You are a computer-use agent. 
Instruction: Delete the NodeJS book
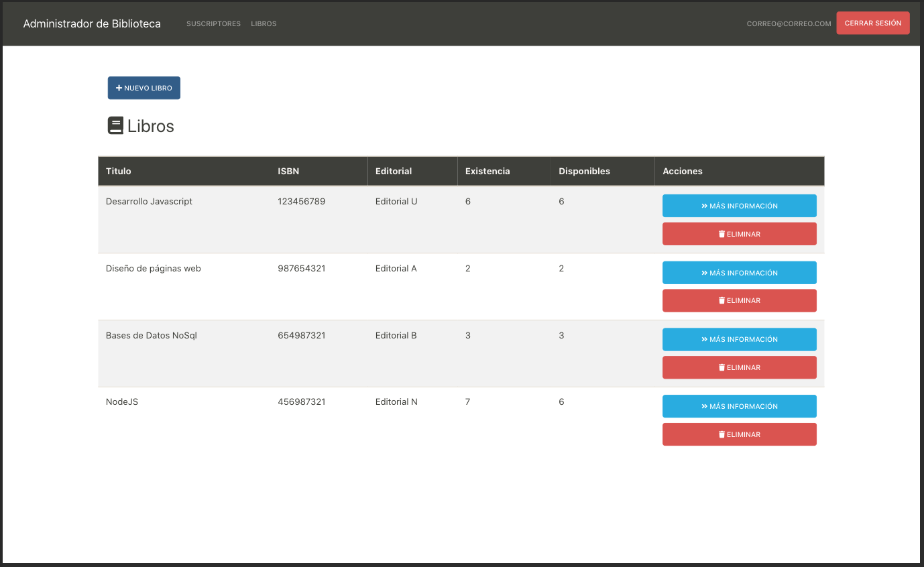pos(740,434)
